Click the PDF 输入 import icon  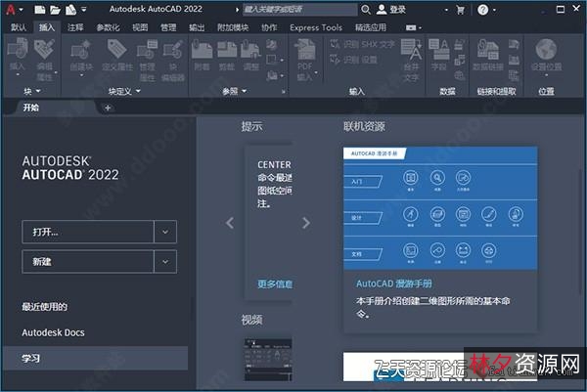(305, 50)
